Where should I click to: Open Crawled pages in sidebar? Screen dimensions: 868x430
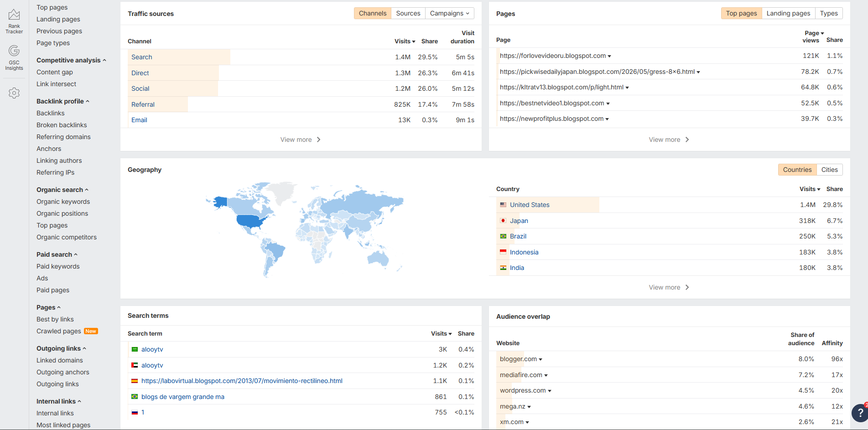[59, 331]
